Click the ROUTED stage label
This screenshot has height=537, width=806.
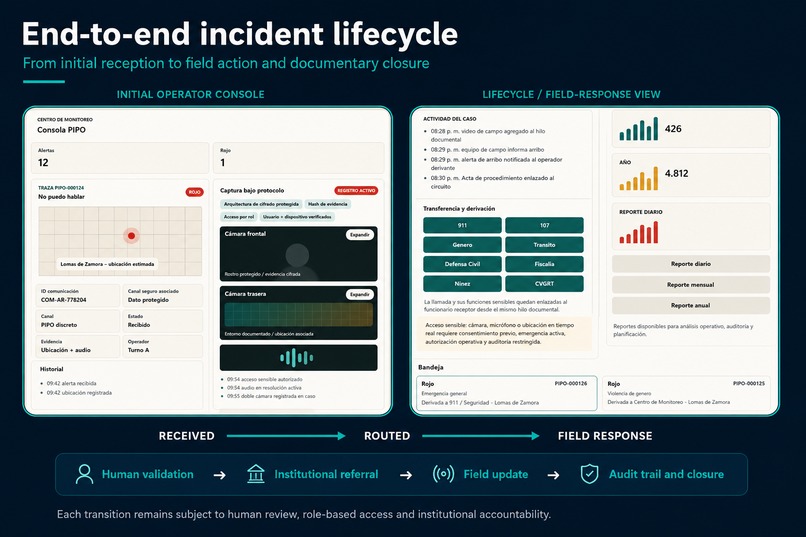[387, 436]
